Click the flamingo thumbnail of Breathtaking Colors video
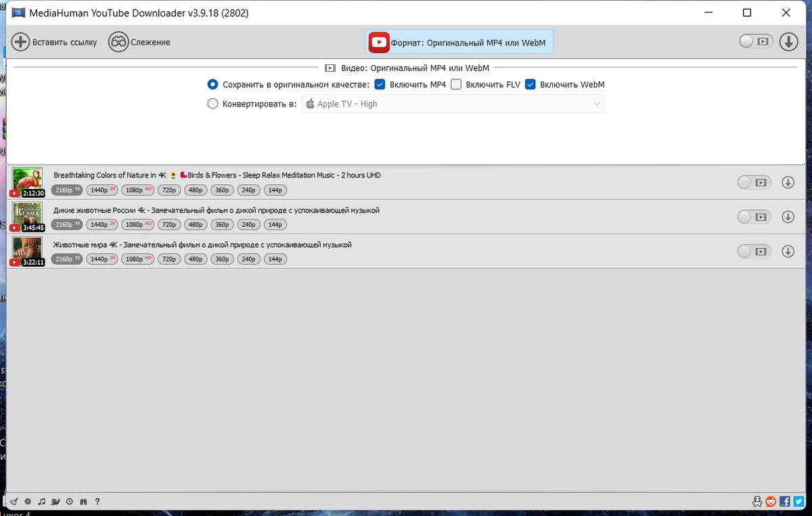The image size is (812, 516). pyautogui.click(x=27, y=181)
